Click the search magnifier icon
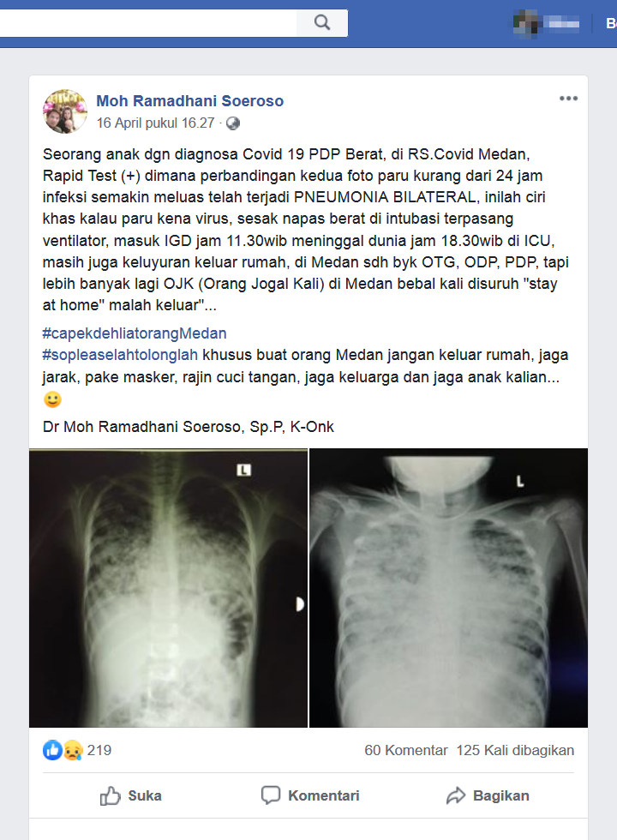Viewport: 617px width, 840px height. (x=322, y=22)
